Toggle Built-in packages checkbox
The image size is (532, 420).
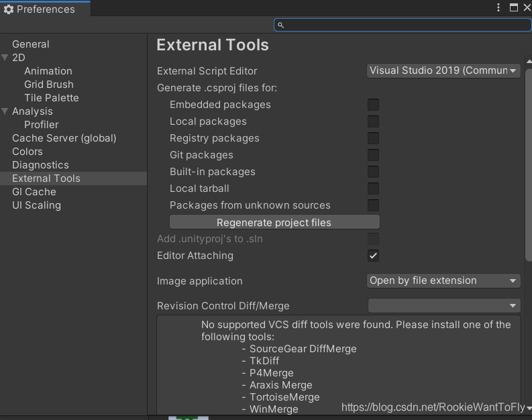tap(373, 172)
